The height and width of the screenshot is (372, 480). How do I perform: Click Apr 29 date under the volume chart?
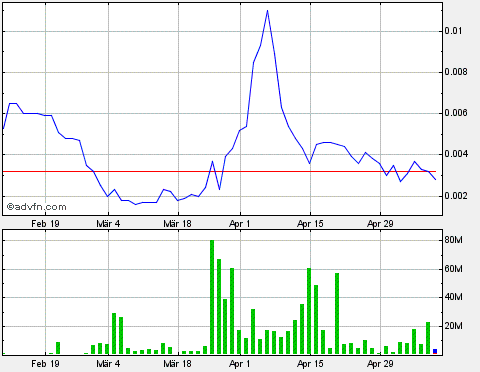[x=380, y=363]
